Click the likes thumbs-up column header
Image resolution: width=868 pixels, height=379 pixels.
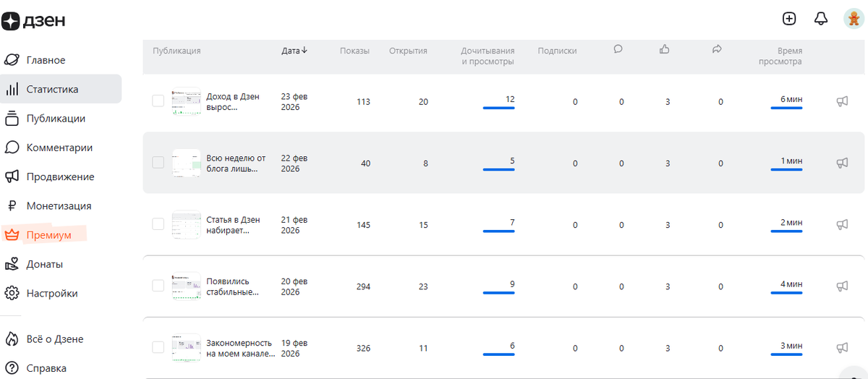665,49
